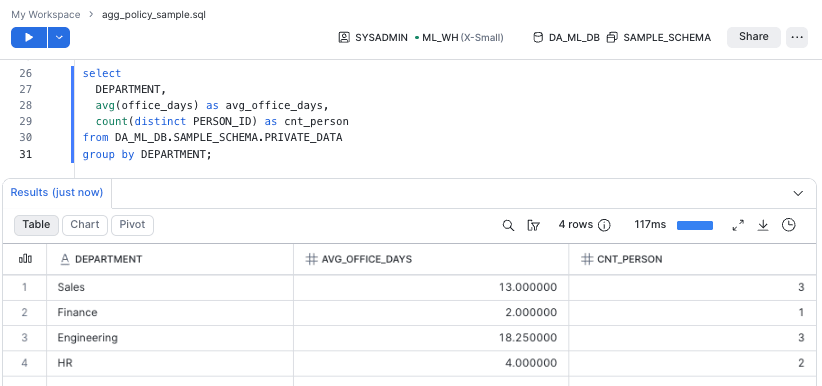Viewport: 822px width, 386px height.
Task: Collapse the results panel chevron
Action: pos(798,193)
